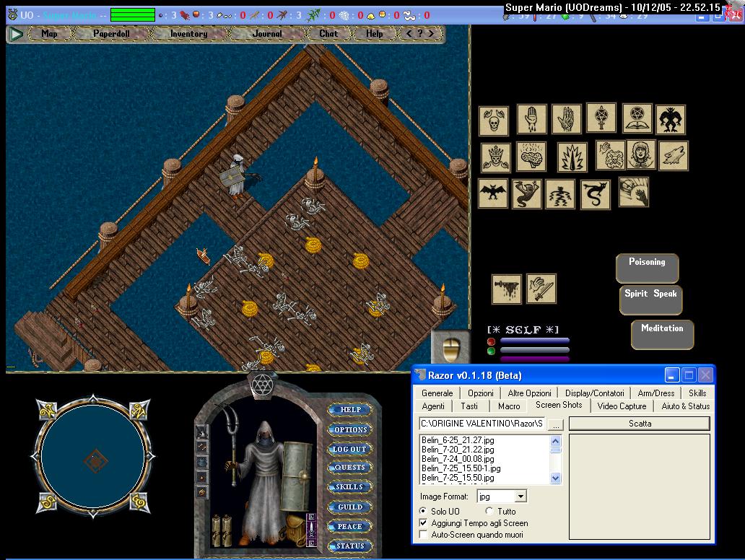The height and width of the screenshot is (560, 745).
Task: Click the Scatta screenshot button
Action: pyautogui.click(x=640, y=424)
